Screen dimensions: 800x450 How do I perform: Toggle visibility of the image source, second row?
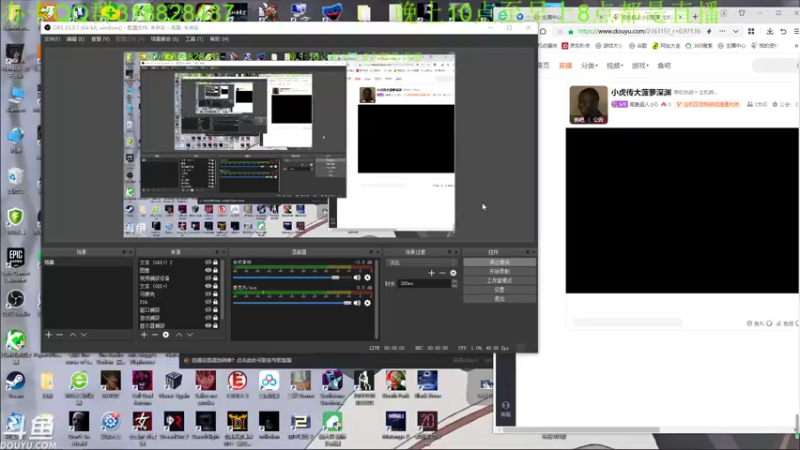(x=208, y=270)
